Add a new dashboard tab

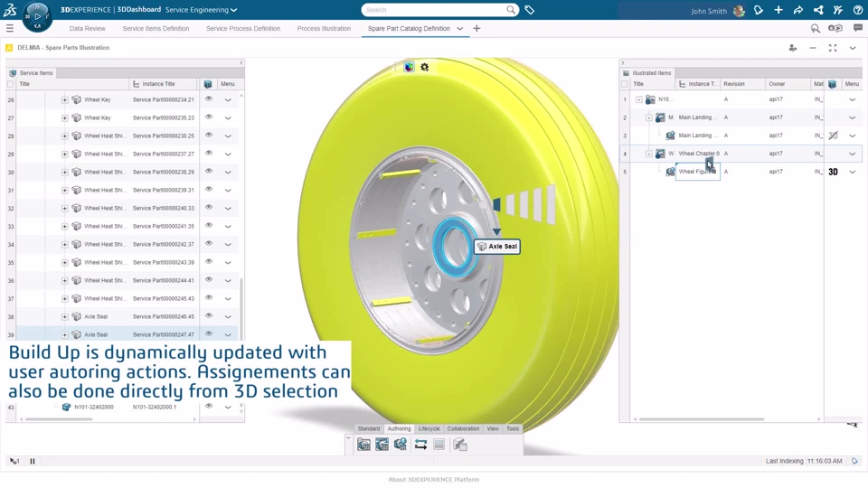point(476,29)
